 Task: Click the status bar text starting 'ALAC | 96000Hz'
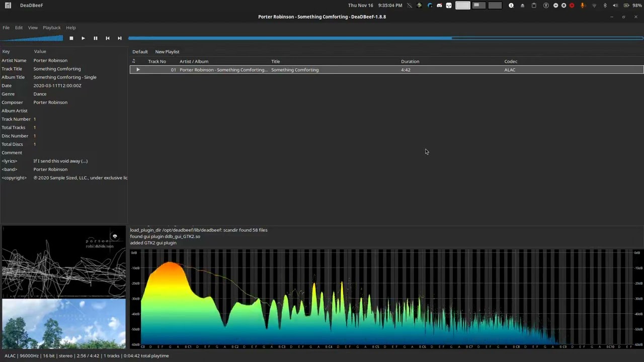[87, 356]
